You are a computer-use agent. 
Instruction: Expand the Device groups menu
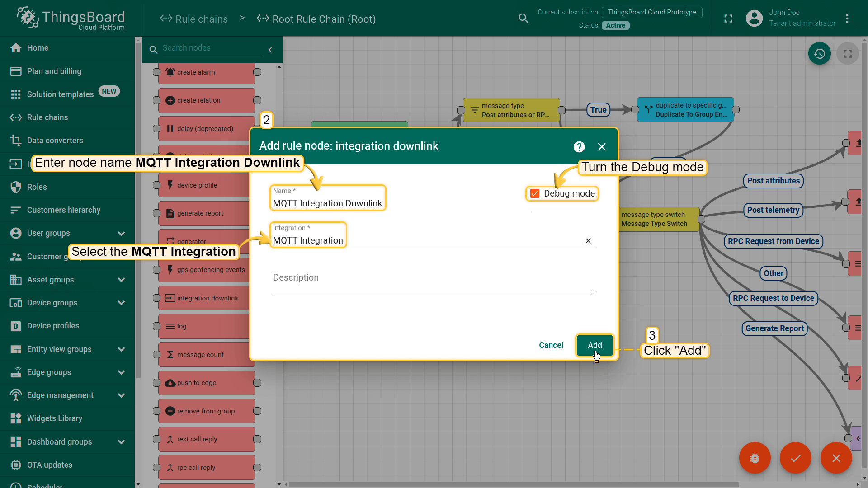[121, 303]
